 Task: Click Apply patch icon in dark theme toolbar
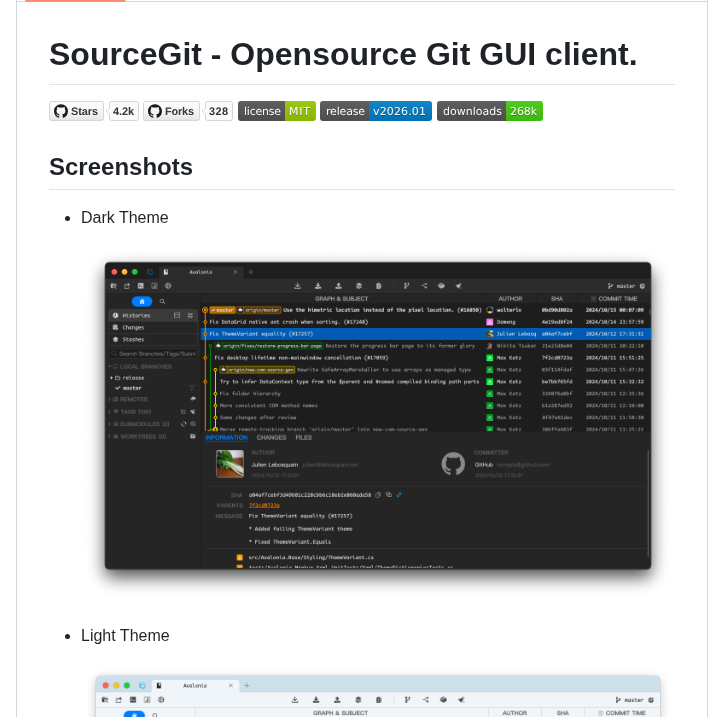point(379,286)
